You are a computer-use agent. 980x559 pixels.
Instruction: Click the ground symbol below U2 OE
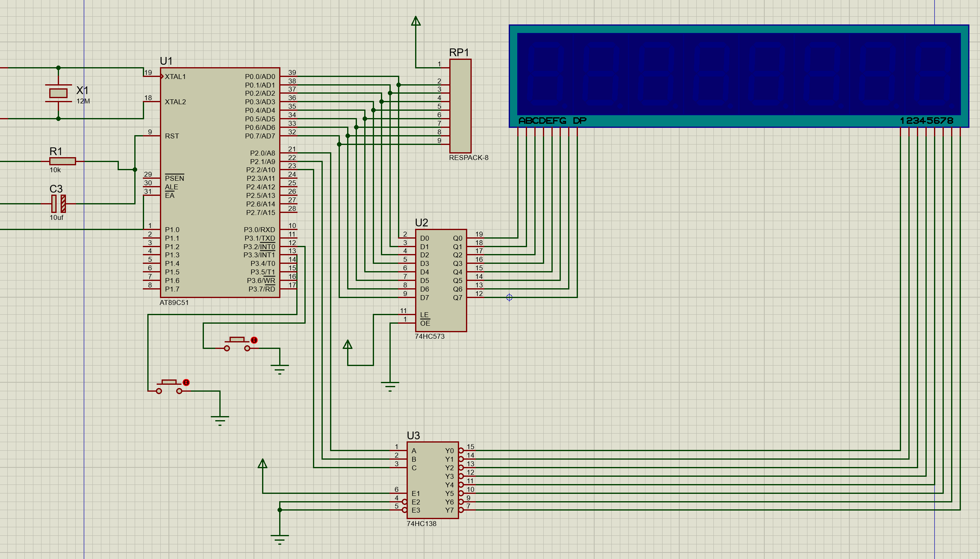tap(390, 386)
